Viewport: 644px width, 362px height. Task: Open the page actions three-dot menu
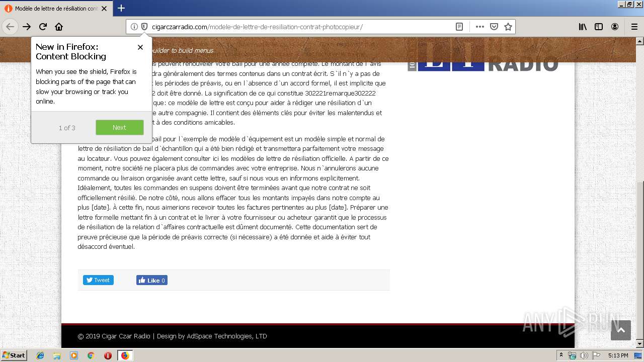coord(479,27)
